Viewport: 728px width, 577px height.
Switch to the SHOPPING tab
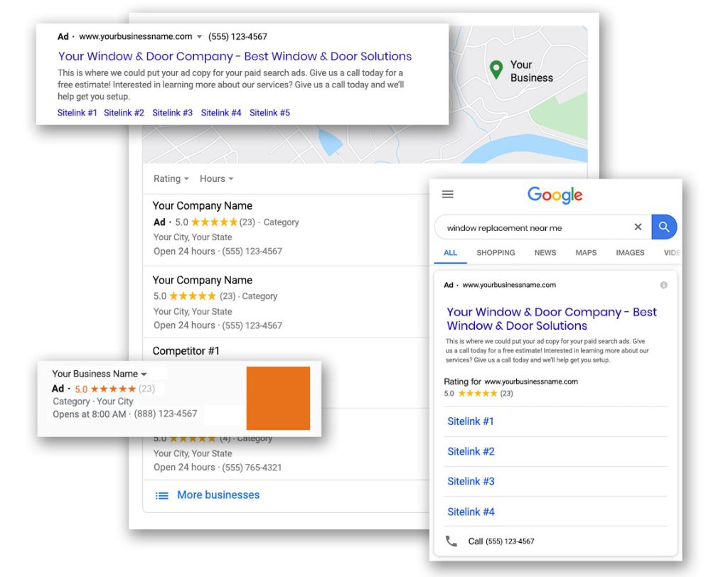496,252
